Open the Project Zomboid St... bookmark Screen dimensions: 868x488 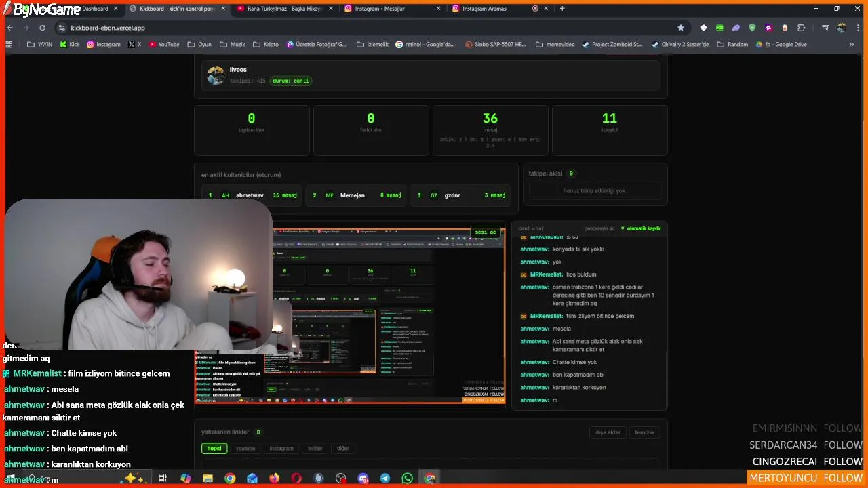[x=612, y=45]
